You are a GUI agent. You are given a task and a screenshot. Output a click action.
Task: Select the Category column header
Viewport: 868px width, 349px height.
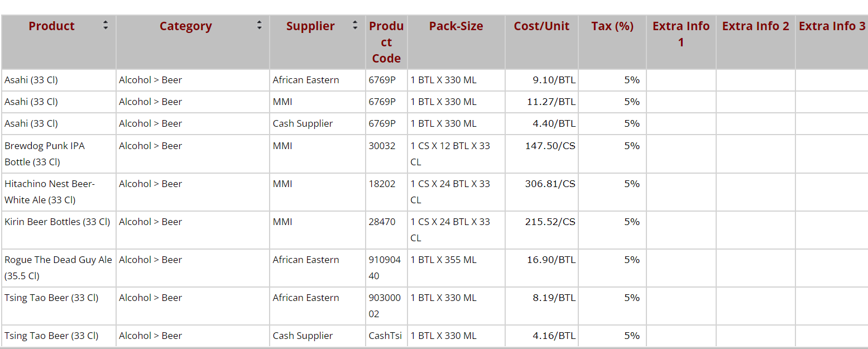point(185,26)
